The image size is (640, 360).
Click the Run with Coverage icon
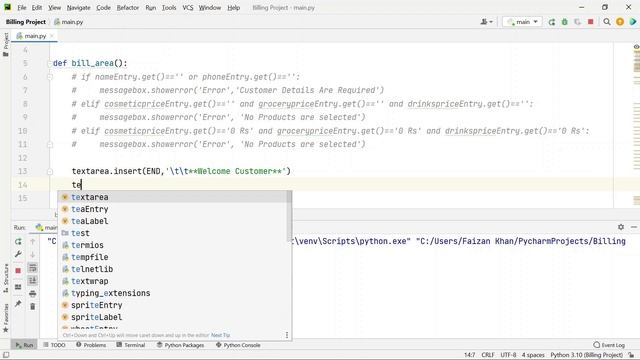pos(577,22)
